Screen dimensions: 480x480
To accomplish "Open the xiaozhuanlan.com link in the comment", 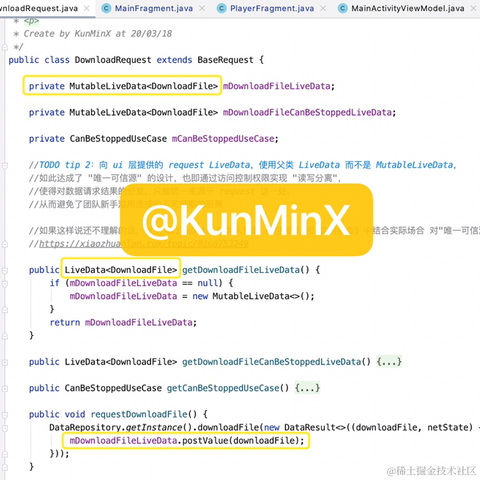I will pos(143,244).
